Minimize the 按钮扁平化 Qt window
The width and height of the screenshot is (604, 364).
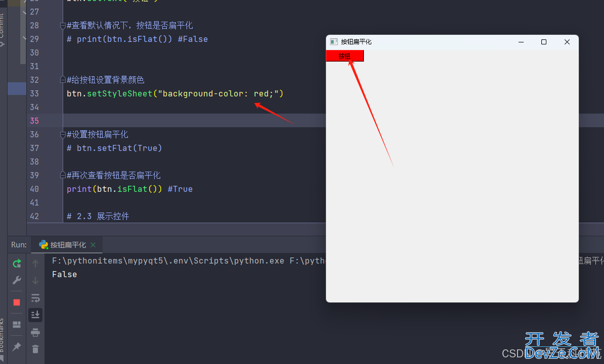[521, 42]
